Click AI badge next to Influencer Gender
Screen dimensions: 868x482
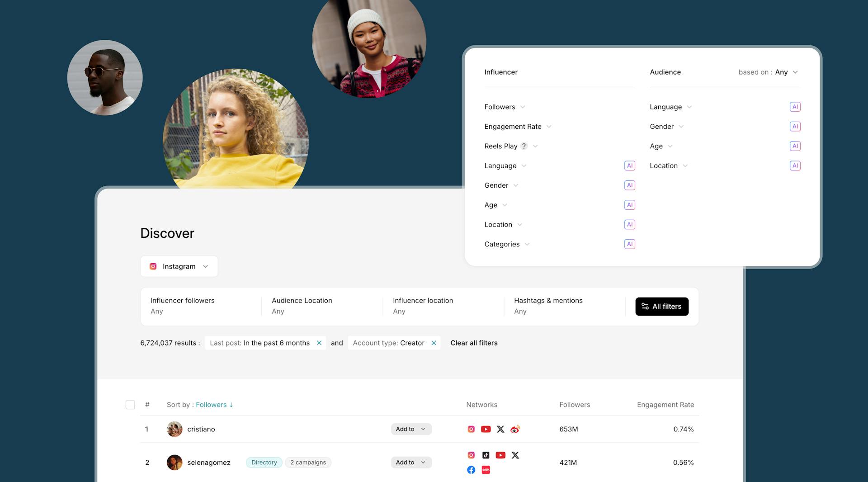pyautogui.click(x=630, y=185)
